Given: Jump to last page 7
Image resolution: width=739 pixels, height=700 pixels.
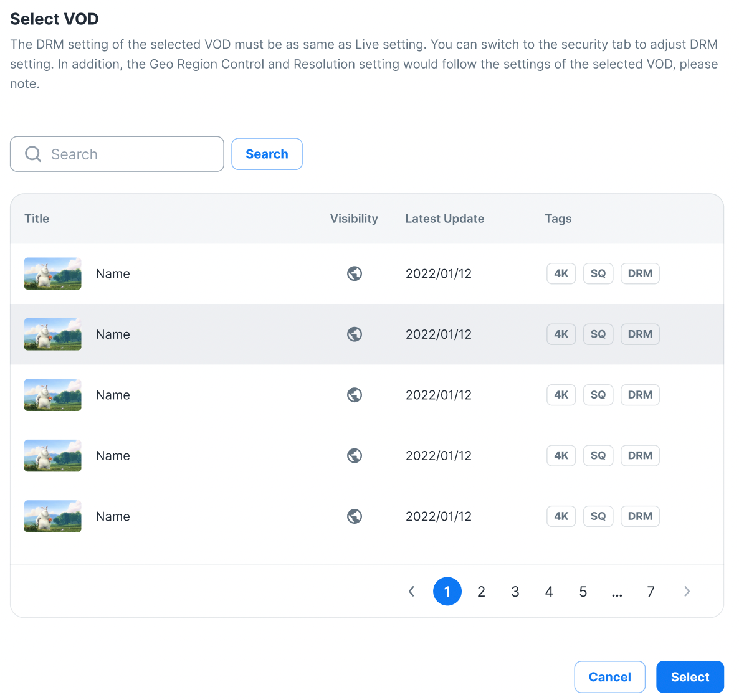Looking at the screenshot, I should [x=651, y=592].
